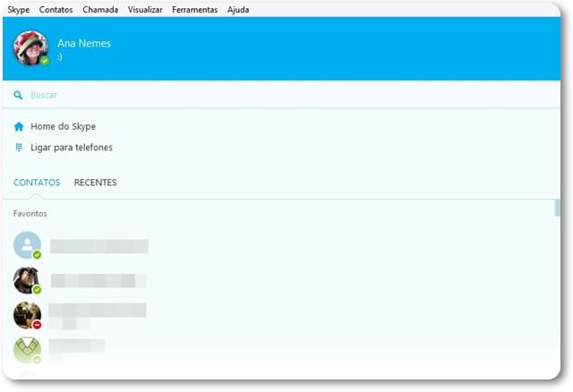Edit the ":)" mood message

click(60, 57)
